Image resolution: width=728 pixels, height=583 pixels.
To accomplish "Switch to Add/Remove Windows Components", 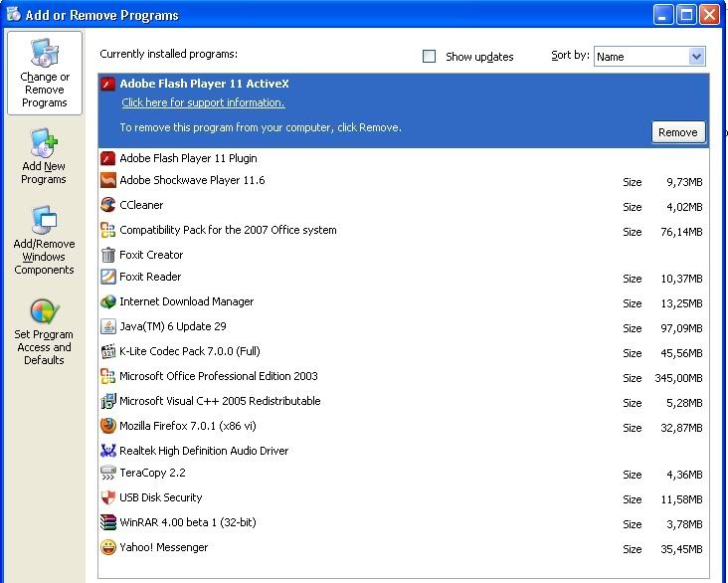I will (x=44, y=241).
